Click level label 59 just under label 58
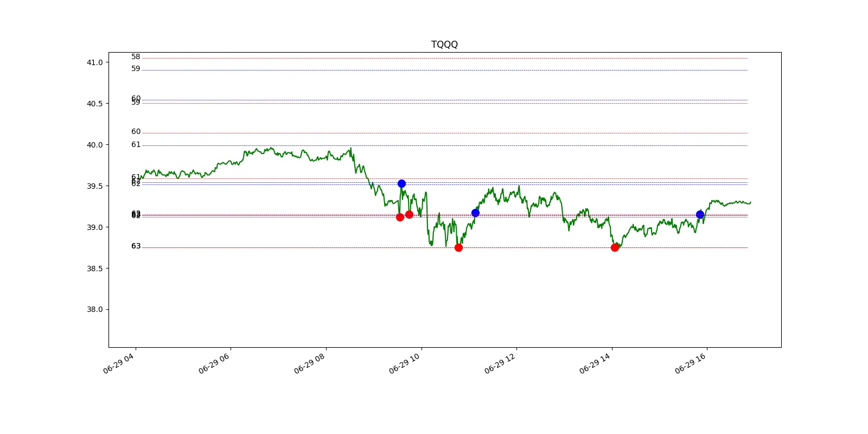868x434 pixels. point(136,69)
